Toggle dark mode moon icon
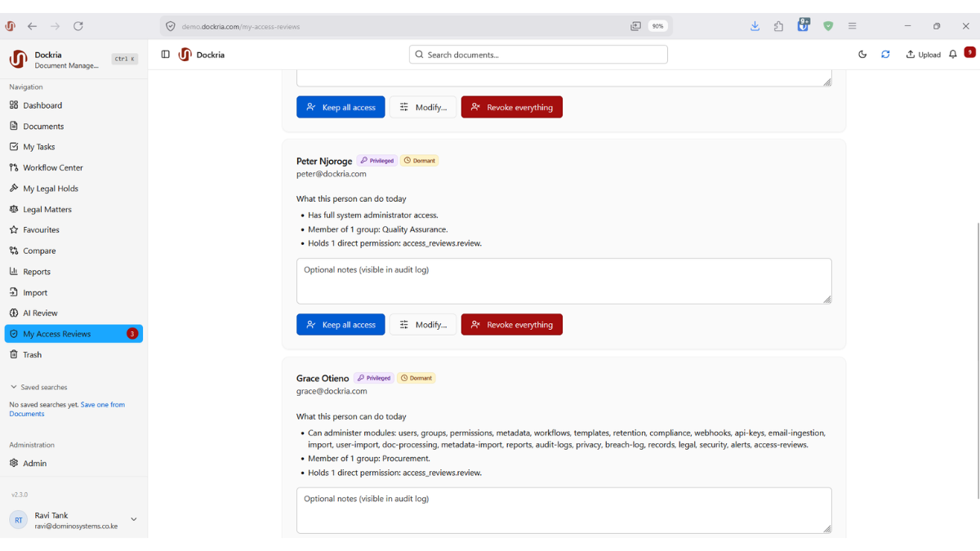980x551 pixels. (862, 55)
